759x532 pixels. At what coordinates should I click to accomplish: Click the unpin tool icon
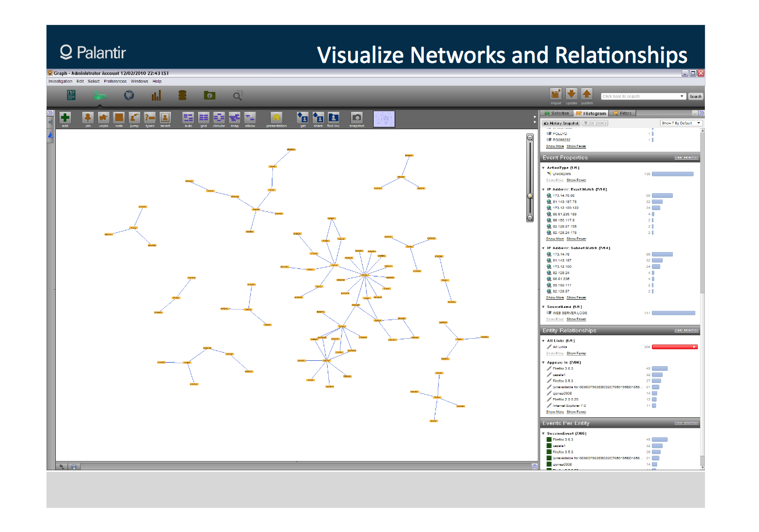(x=104, y=117)
